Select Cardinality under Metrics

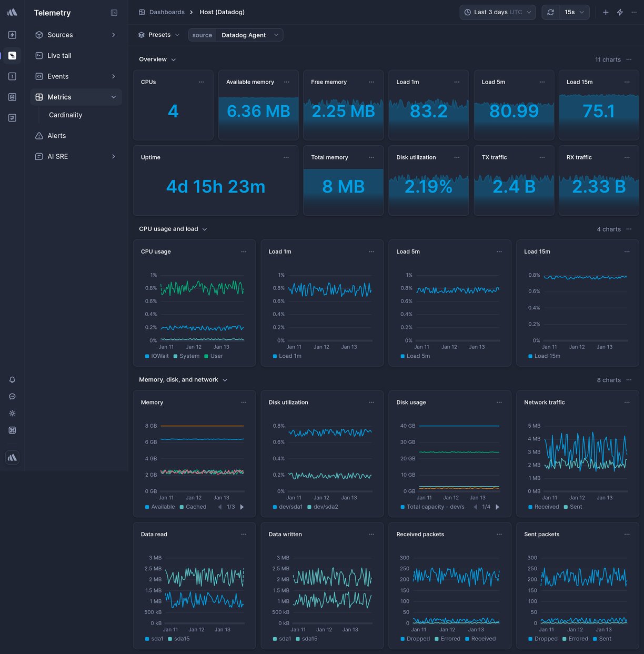tap(65, 115)
